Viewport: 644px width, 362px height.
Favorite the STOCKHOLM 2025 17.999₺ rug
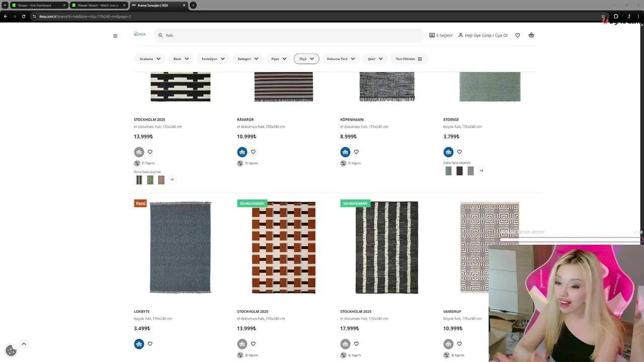coord(356,344)
